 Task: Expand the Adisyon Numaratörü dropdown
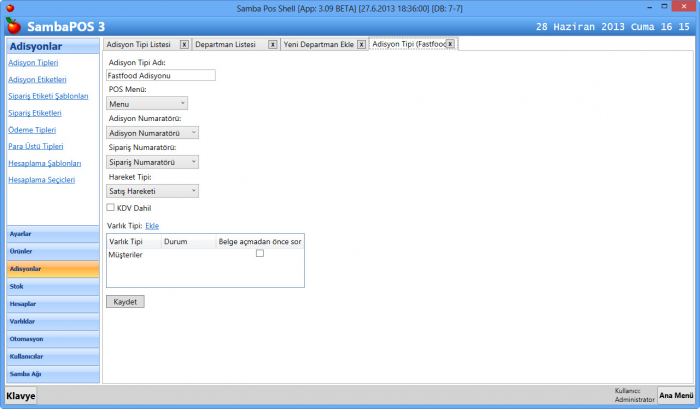(x=152, y=132)
